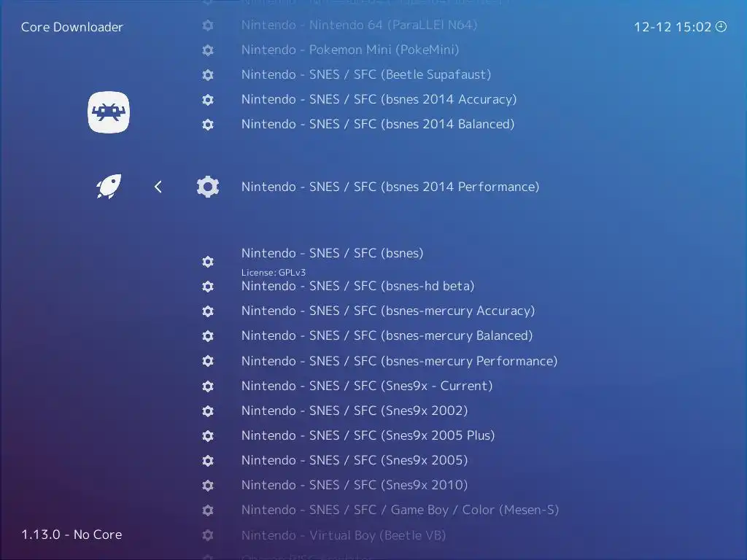
Task: Choose bsnes 2014 Accuracy core
Action: tap(379, 99)
